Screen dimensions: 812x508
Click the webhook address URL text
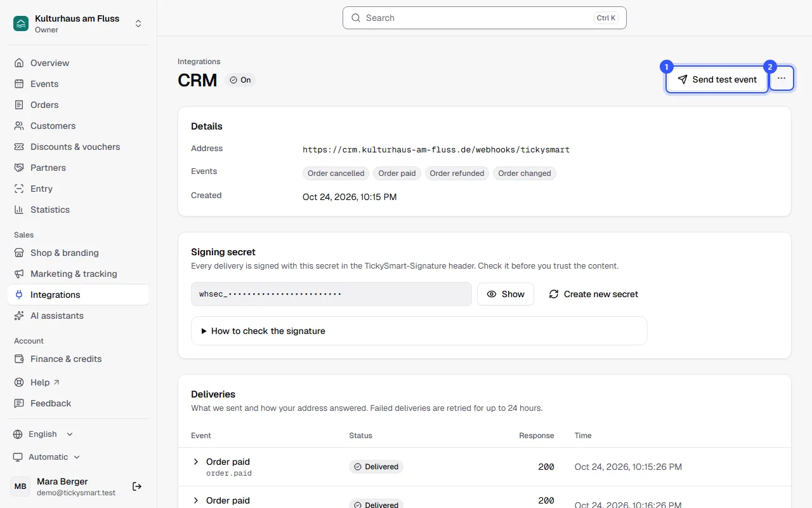point(436,150)
